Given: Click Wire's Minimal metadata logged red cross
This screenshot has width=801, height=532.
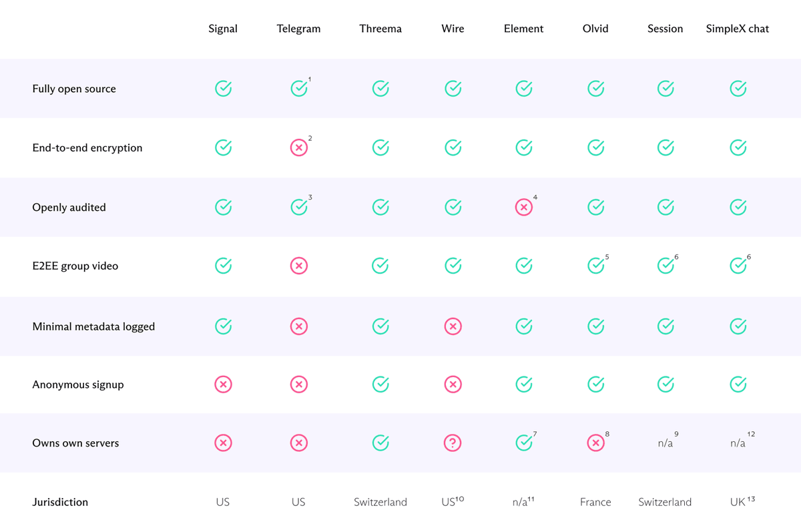Looking at the screenshot, I should click(x=453, y=326).
